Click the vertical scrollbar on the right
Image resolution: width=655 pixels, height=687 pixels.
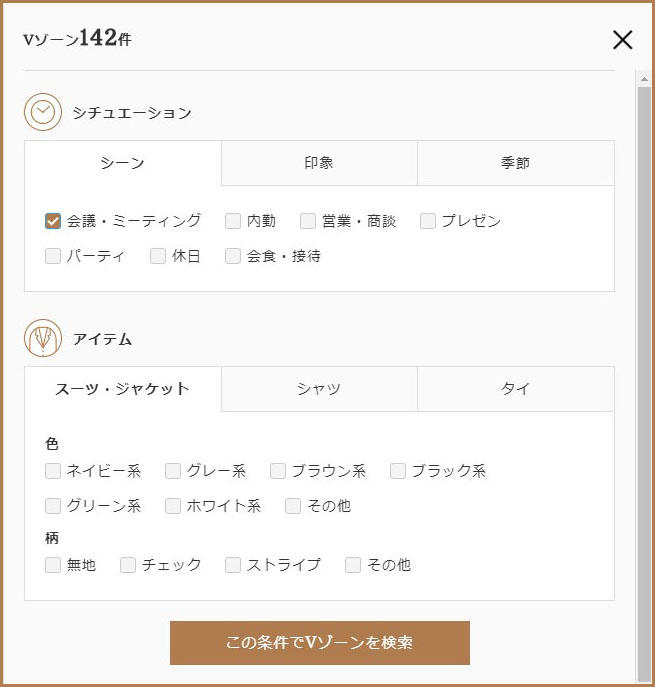pos(644,380)
